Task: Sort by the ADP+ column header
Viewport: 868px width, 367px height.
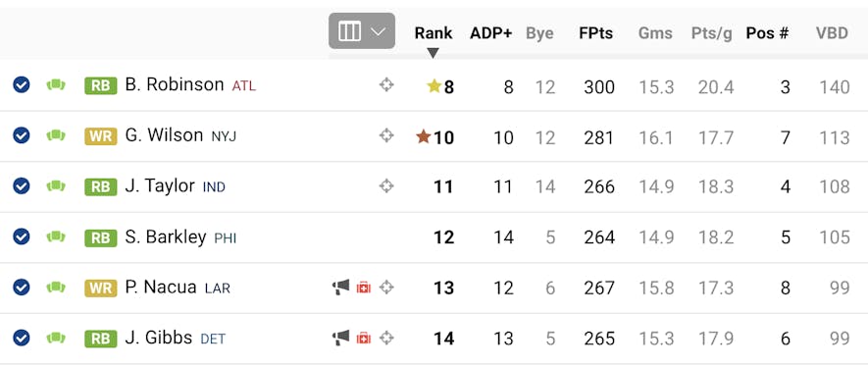Action: click(491, 33)
